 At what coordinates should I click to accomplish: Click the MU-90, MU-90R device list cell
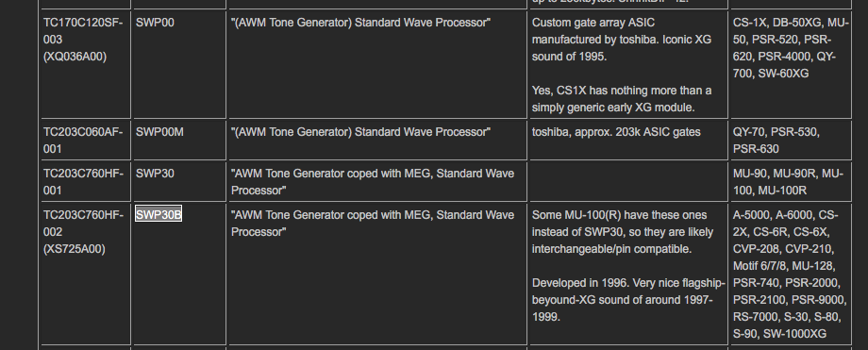point(791,182)
